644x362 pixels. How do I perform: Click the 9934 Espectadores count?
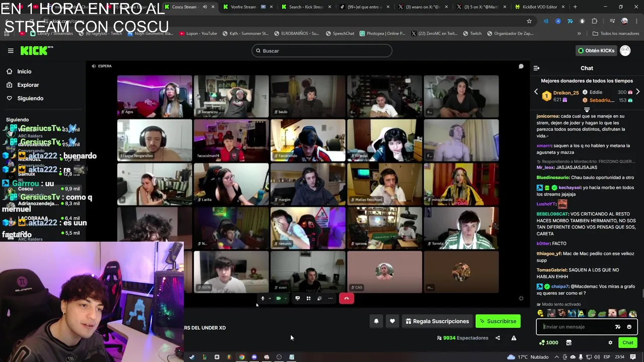tap(462, 338)
